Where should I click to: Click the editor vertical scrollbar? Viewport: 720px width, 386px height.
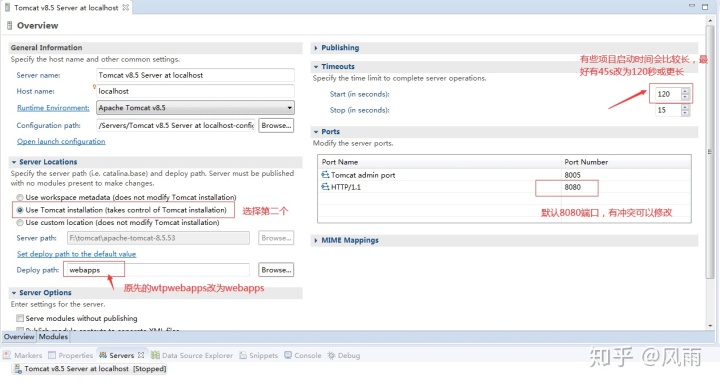point(710,151)
